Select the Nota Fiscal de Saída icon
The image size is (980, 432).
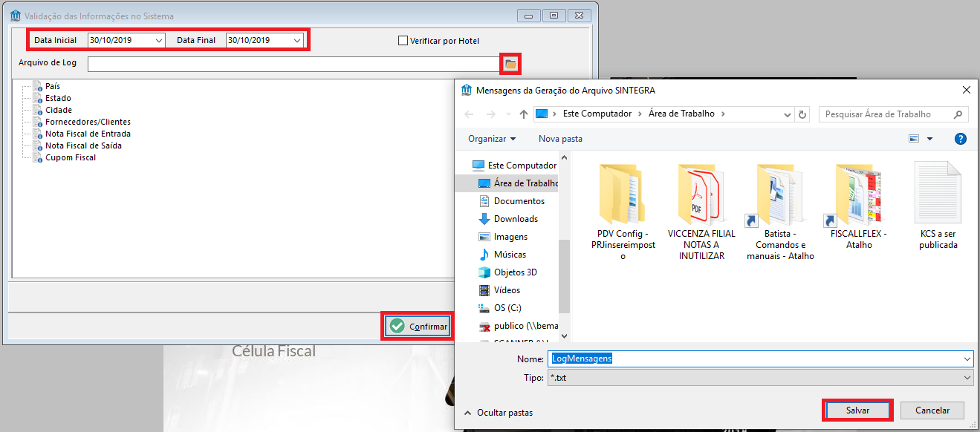tap(38, 145)
